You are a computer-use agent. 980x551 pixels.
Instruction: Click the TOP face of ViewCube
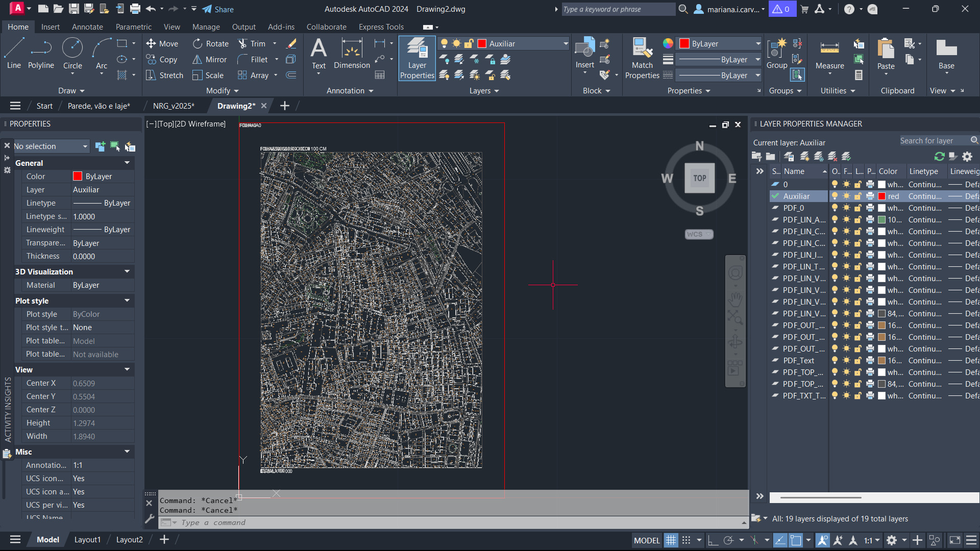[x=699, y=178]
